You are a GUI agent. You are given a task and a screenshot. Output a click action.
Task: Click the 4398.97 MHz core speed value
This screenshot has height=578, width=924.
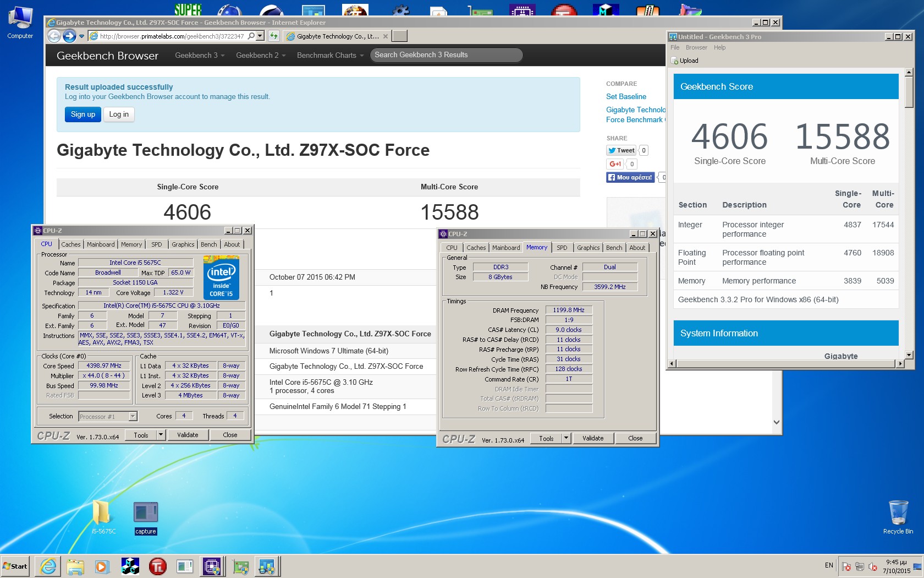(x=104, y=366)
